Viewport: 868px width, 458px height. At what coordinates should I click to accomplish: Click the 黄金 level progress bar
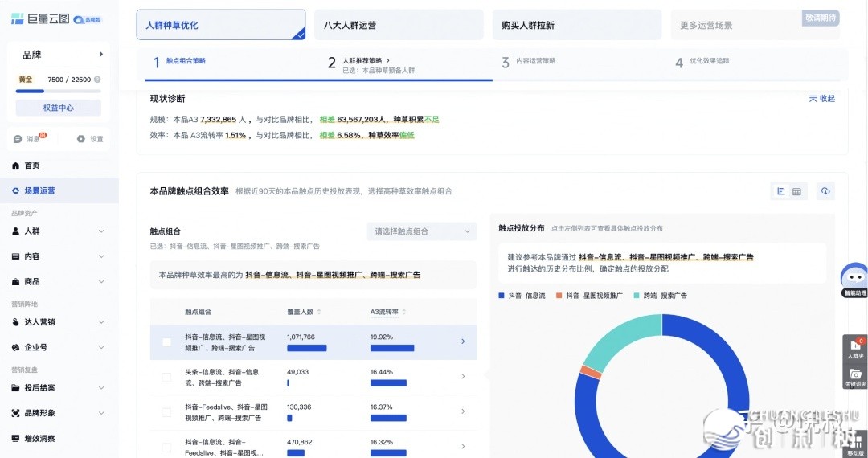tap(58, 92)
